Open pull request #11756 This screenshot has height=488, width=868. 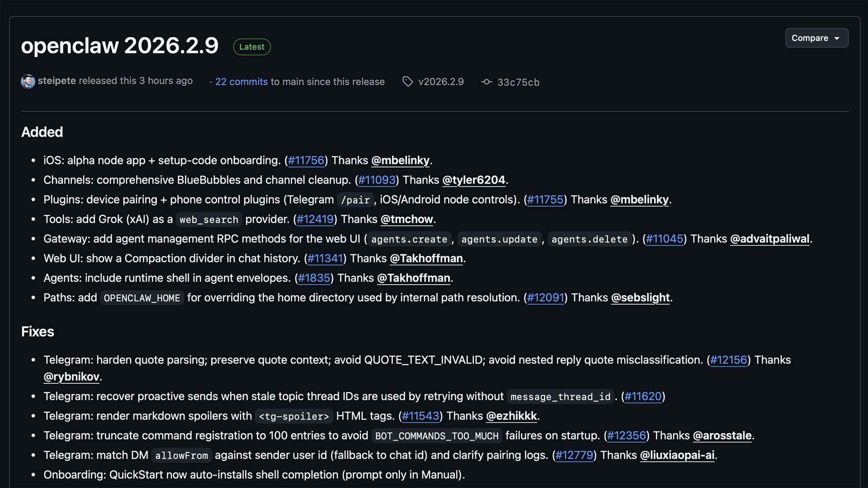[306, 160]
